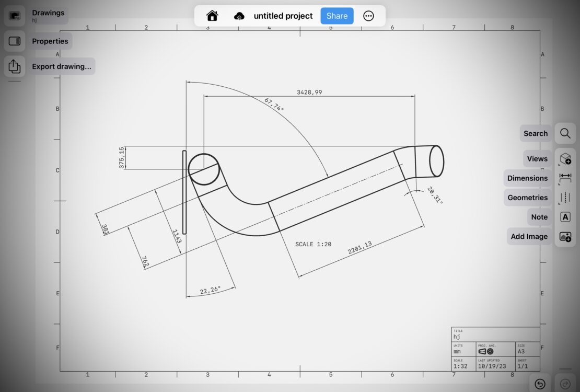Screen dimensions: 580x392
Task: Select the 67,74° angle dimension
Action: click(274, 105)
